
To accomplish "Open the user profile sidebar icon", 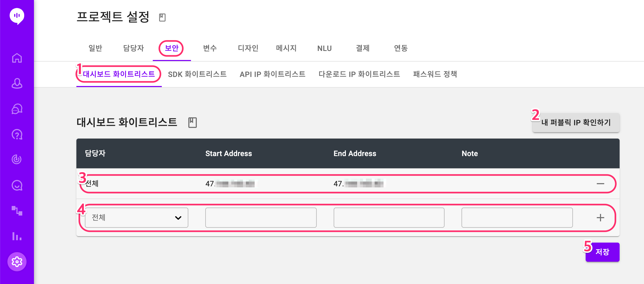I will pos(17,83).
